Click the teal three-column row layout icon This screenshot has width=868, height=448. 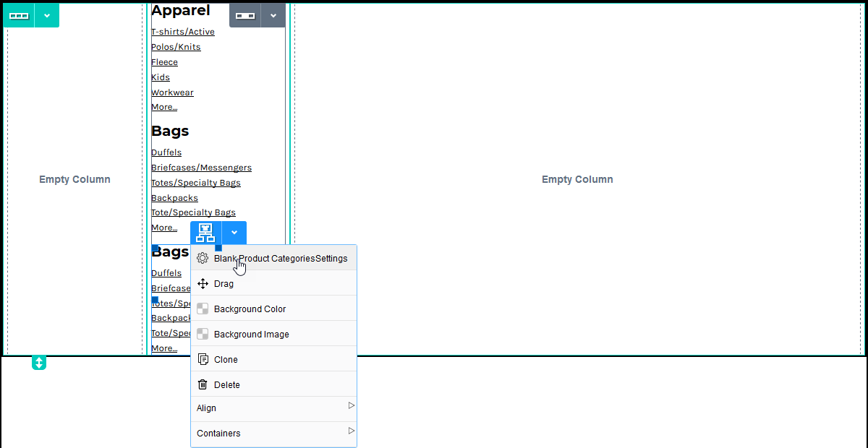19,15
